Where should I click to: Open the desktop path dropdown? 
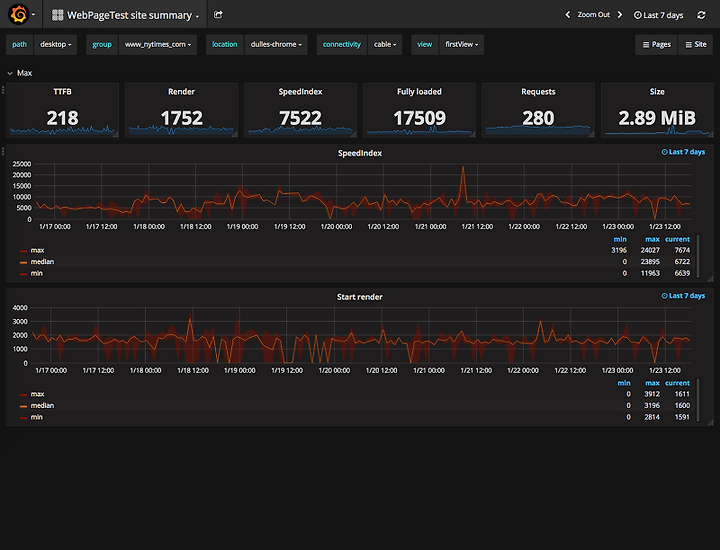click(56, 45)
